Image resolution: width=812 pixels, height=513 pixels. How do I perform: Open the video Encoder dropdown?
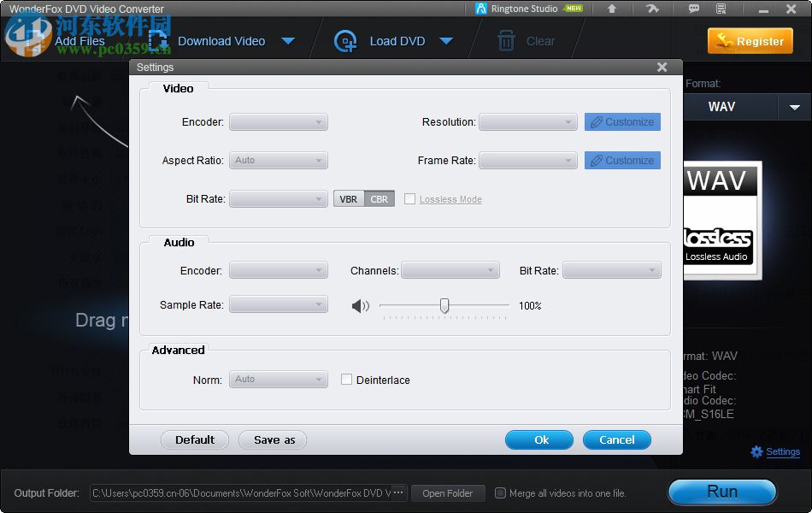(x=278, y=121)
